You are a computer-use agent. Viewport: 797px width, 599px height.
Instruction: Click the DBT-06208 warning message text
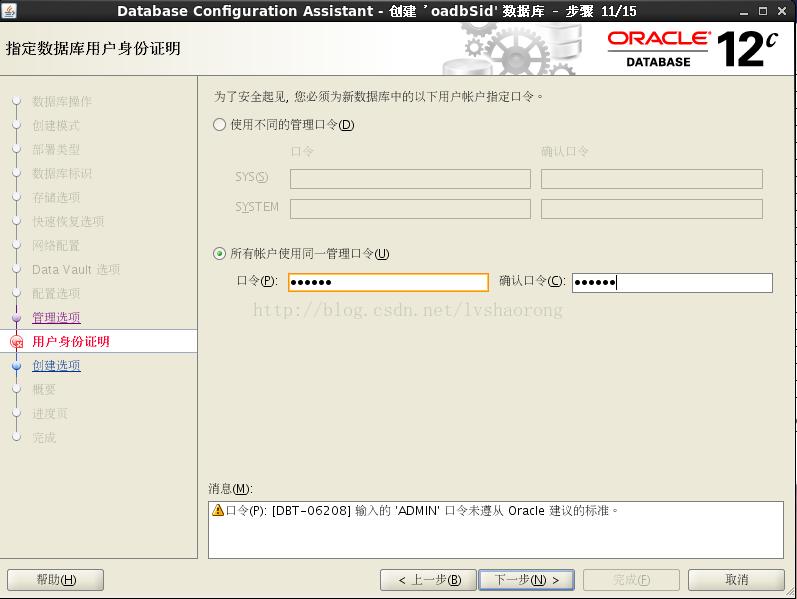pos(422,511)
